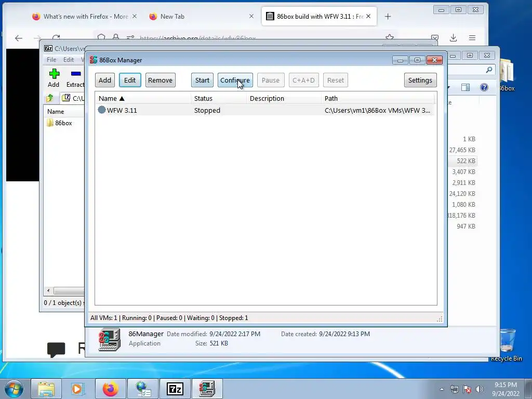This screenshot has height=399, width=532.
Task: Open the Windows Start menu
Action: (x=14, y=389)
